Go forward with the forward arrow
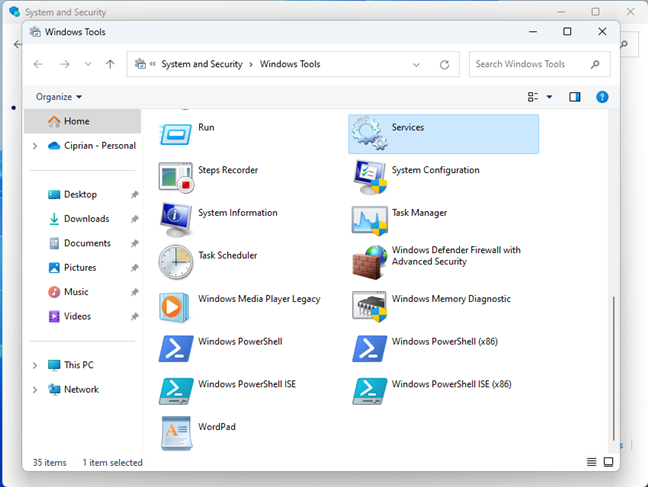The width and height of the screenshot is (648, 487). [x=64, y=64]
